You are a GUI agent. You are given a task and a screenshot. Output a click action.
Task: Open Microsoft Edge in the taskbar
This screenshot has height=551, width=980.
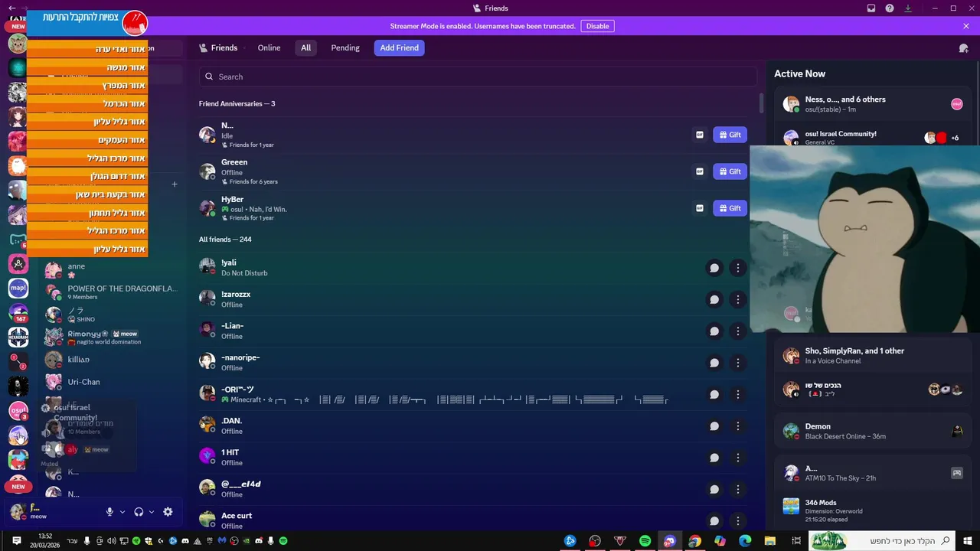(745, 541)
